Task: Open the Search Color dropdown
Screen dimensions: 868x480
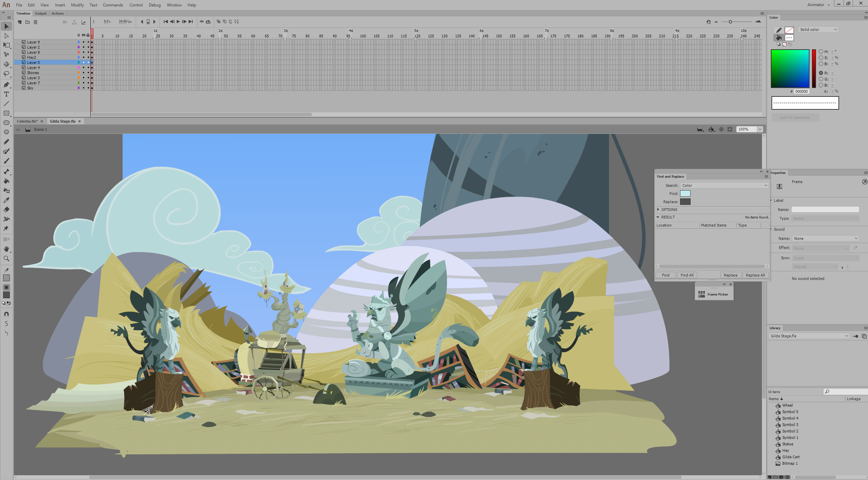Action: pyautogui.click(x=724, y=185)
